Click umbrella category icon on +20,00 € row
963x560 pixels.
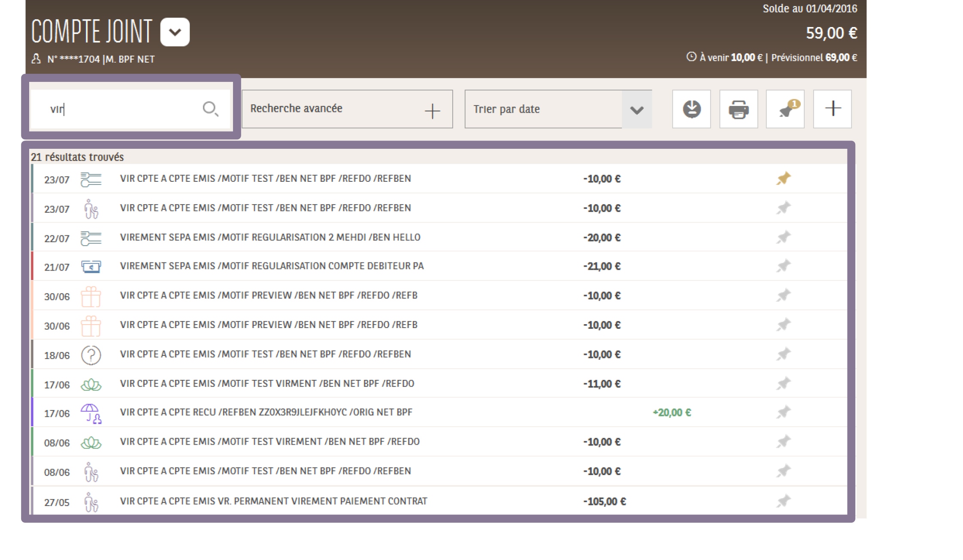[91, 413]
